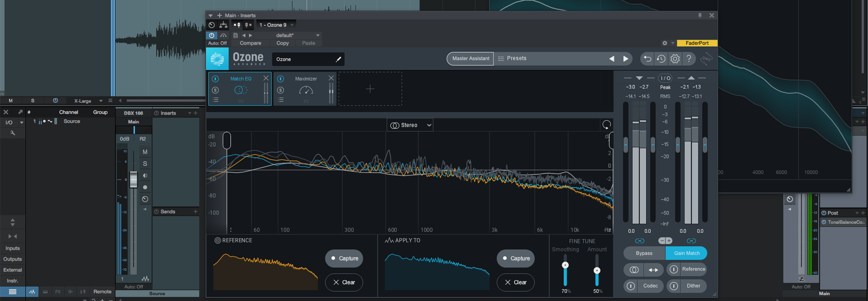Viewport: 868px width, 301px height.
Task: Add a new module in empty slot
Action: click(x=370, y=89)
